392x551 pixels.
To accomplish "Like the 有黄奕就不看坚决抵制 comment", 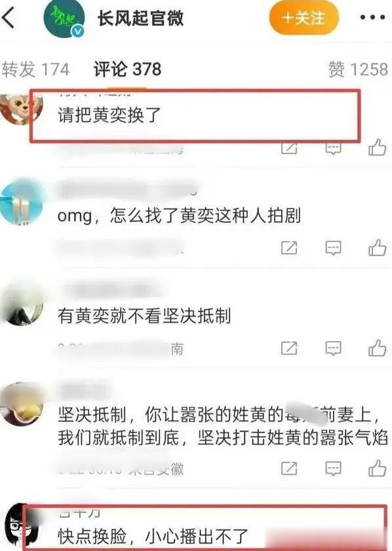I will tap(377, 348).
